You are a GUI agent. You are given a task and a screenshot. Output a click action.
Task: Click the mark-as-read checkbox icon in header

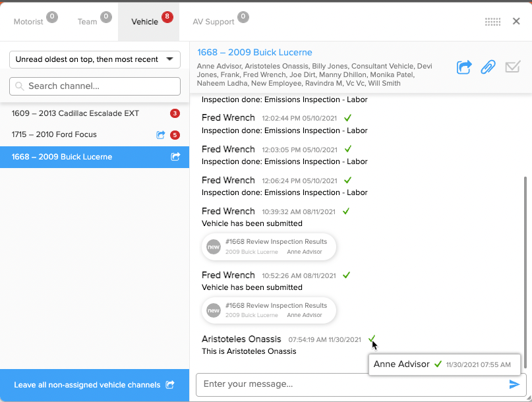click(x=513, y=67)
